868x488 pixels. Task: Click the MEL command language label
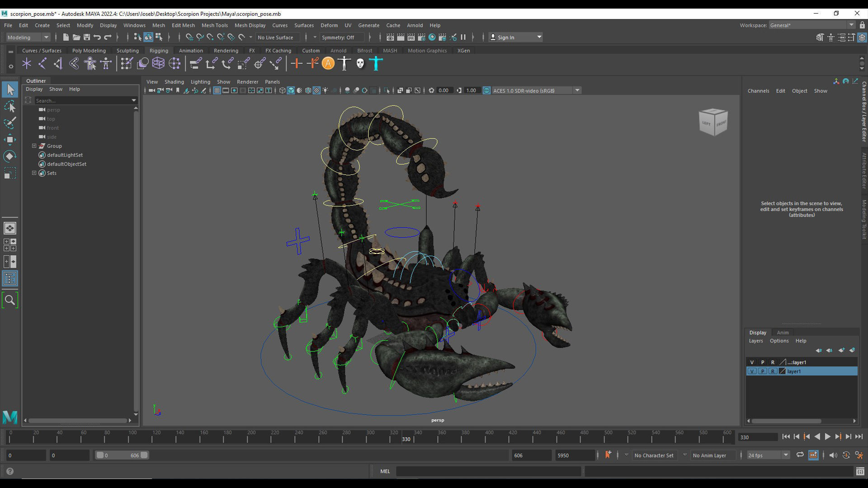(x=385, y=471)
